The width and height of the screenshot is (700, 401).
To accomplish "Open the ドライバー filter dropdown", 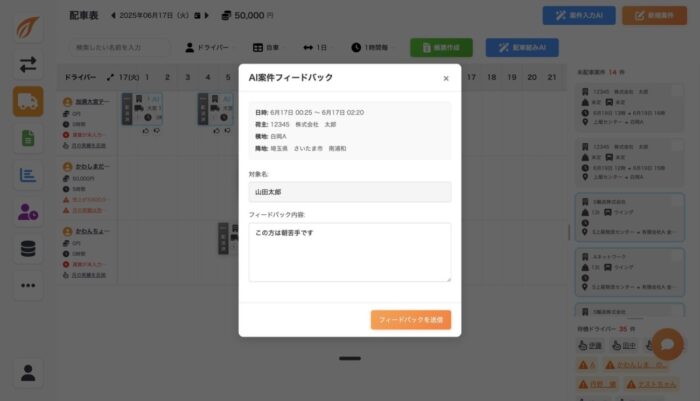I will point(211,47).
